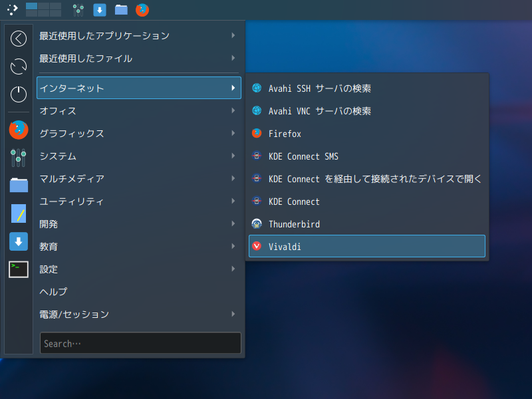Expand ユーティリティ submenu arrow
Screen dimensions: 532x399
point(233,201)
